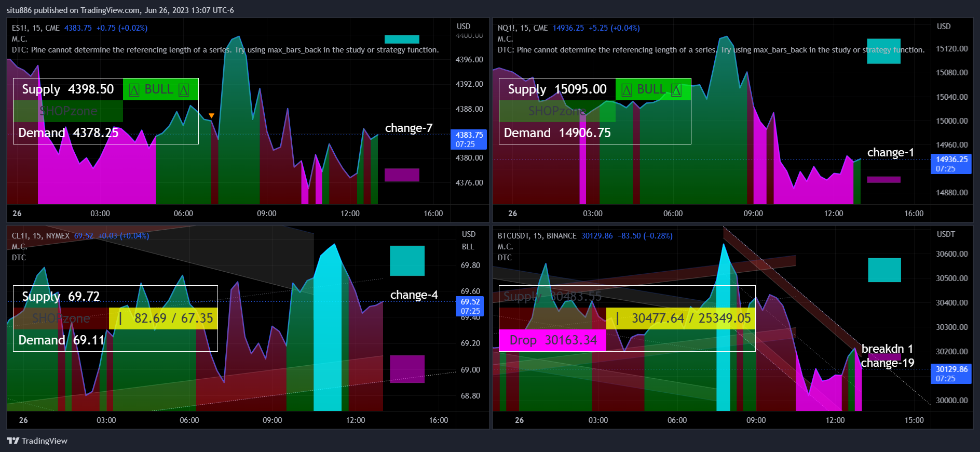This screenshot has width=980, height=452.
Task: Click the current price tag 4383.75
Action: (469, 139)
